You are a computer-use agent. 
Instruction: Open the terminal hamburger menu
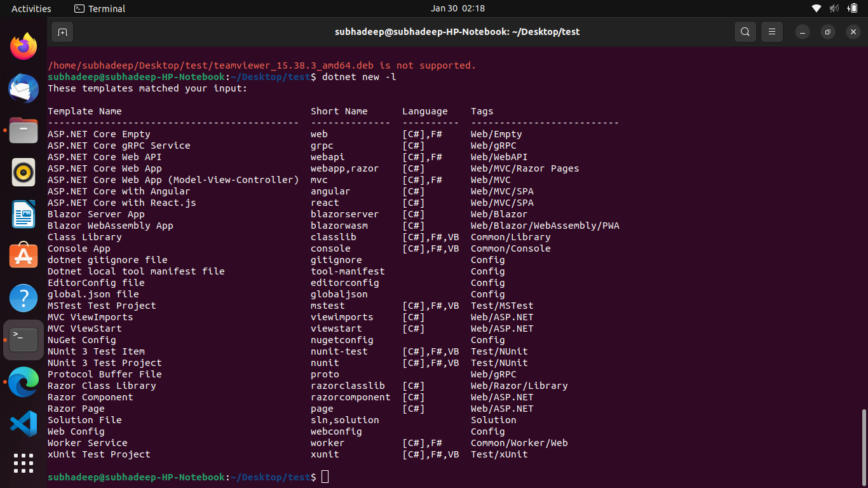coord(772,32)
